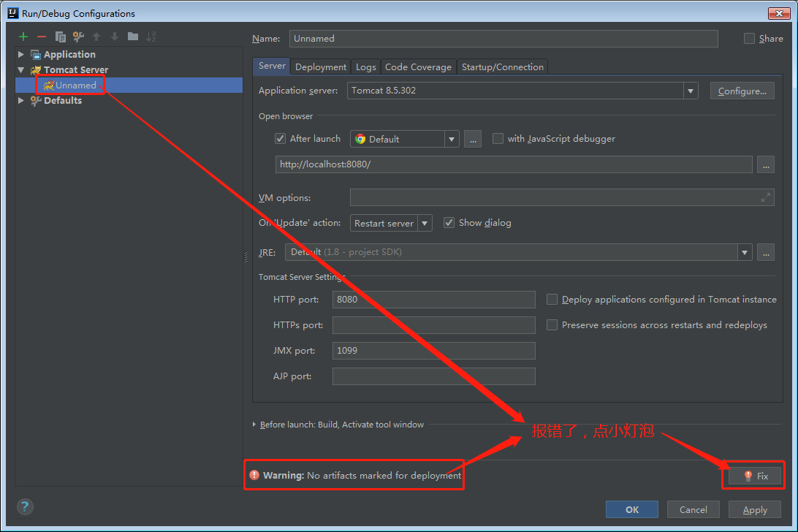This screenshot has height=532, width=798.
Task: Enable Preserve sessions across restarts and redeploys
Action: (x=552, y=324)
